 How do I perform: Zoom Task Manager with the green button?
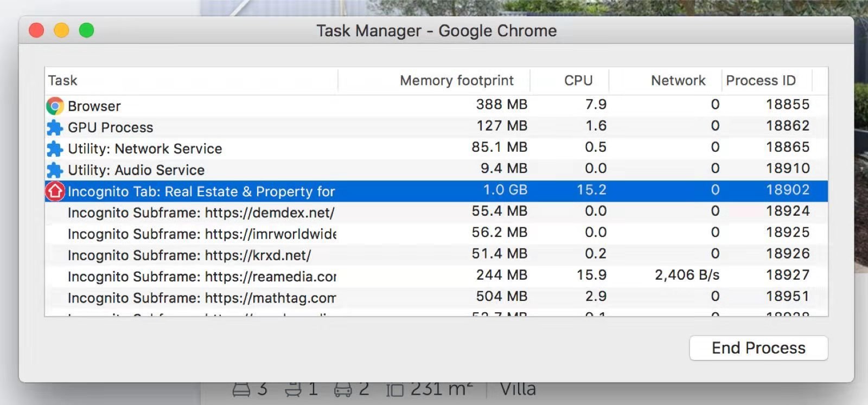(x=86, y=30)
